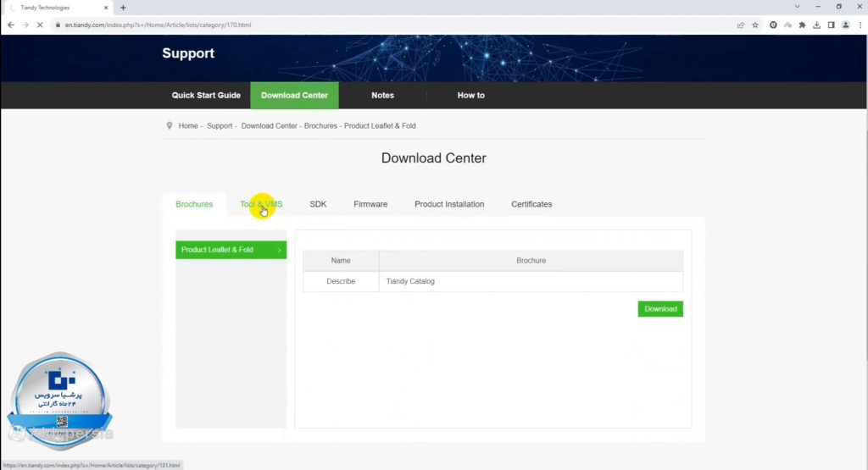Click the Name table header
The width and height of the screenshot is (868, 470).
(x=341, y=261)
